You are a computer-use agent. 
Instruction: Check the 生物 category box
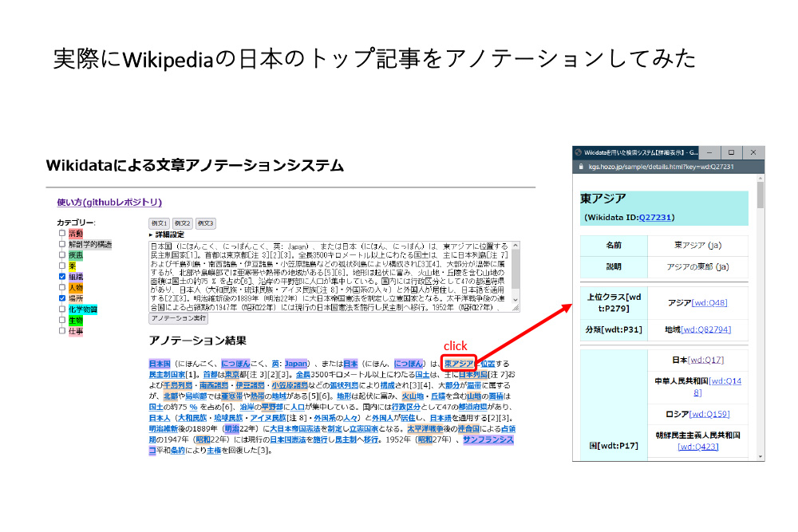click(x=62, y=320)
